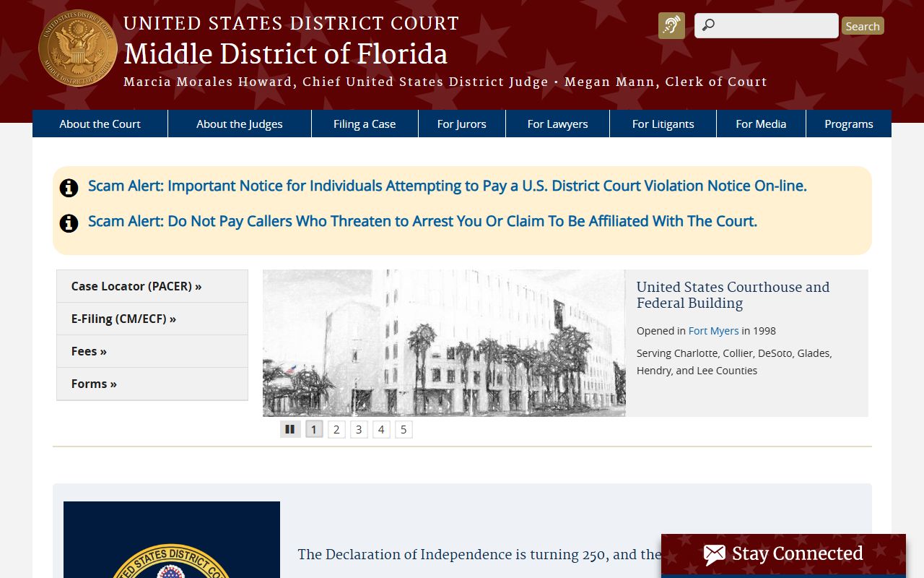Click the courthouse sketch image
This screenshot has width=924, height=578.
point(444,343)
